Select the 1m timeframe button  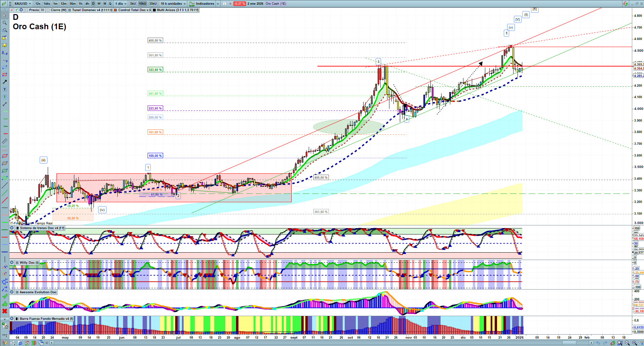point(55,4)
